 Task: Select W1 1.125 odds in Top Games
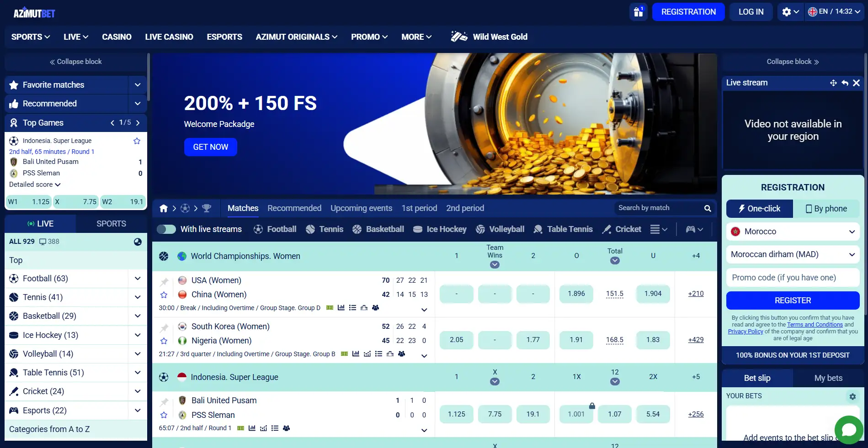click(x=28, y=201)
